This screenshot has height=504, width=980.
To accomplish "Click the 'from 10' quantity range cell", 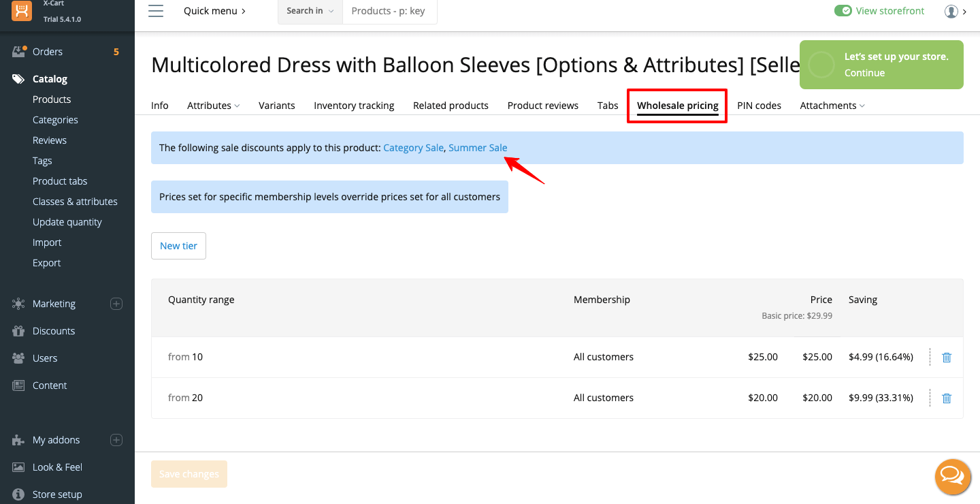I will (185, 357).
